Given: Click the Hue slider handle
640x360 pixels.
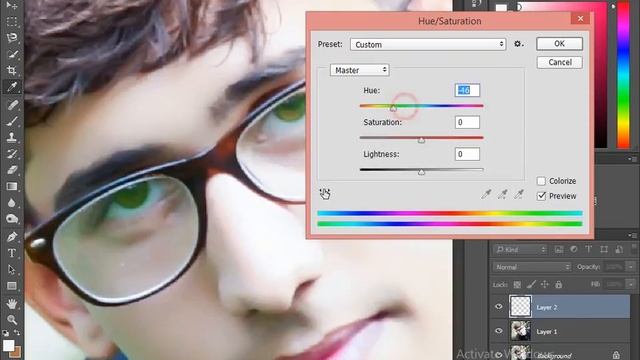Looking at the screenshot, I should 393,109.
